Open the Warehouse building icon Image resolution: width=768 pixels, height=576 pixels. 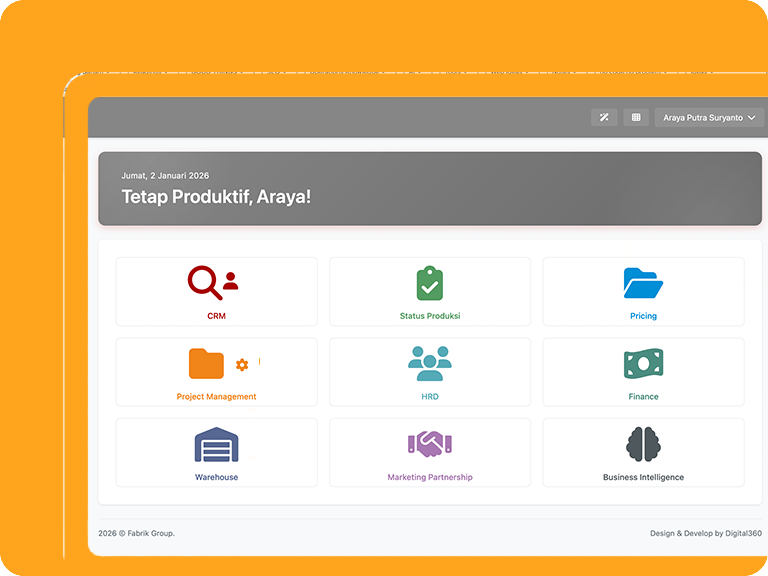click(x=216, y=444)
